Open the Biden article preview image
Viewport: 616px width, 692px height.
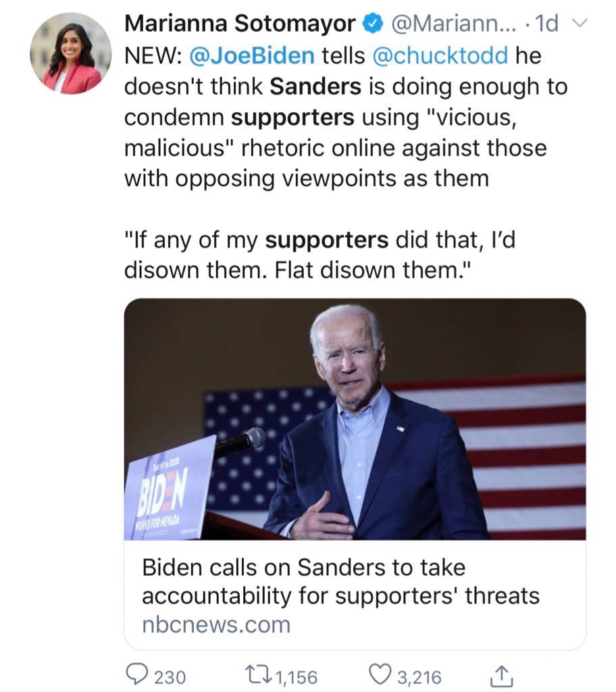point(355,419)
